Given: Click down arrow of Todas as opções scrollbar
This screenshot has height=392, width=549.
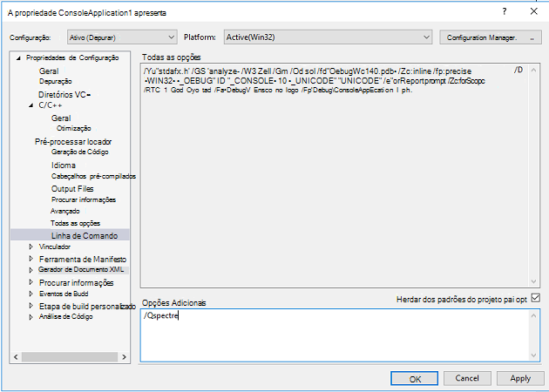Looking at the screenshot, I should 533,281.
